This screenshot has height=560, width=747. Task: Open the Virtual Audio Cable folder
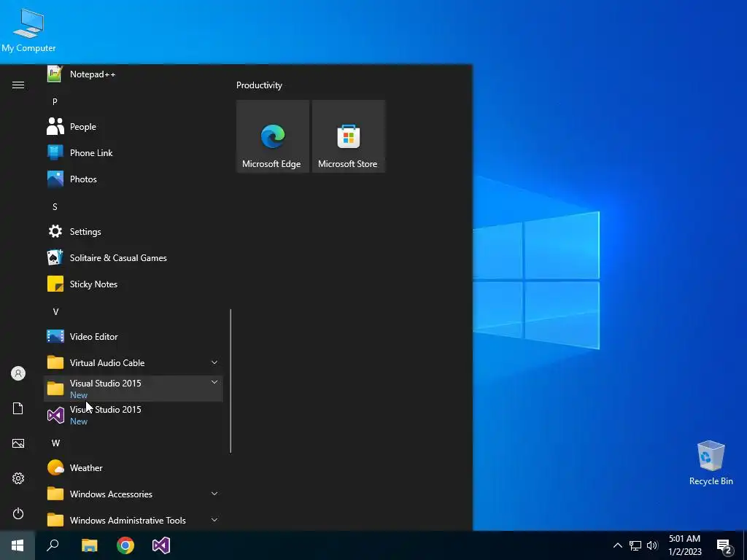[133, 362]
